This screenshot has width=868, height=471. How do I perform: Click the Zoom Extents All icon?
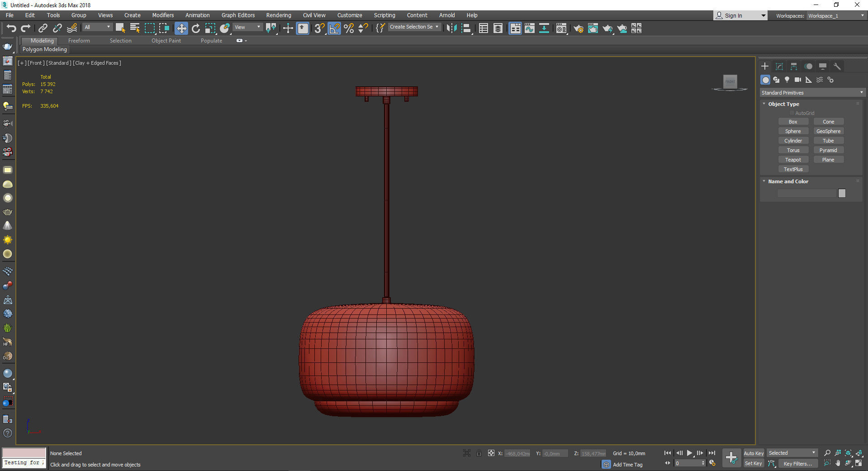(x=859, y=453)
